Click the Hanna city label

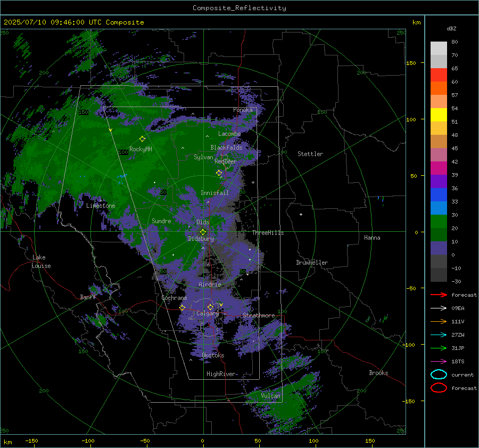pos(372,238)
